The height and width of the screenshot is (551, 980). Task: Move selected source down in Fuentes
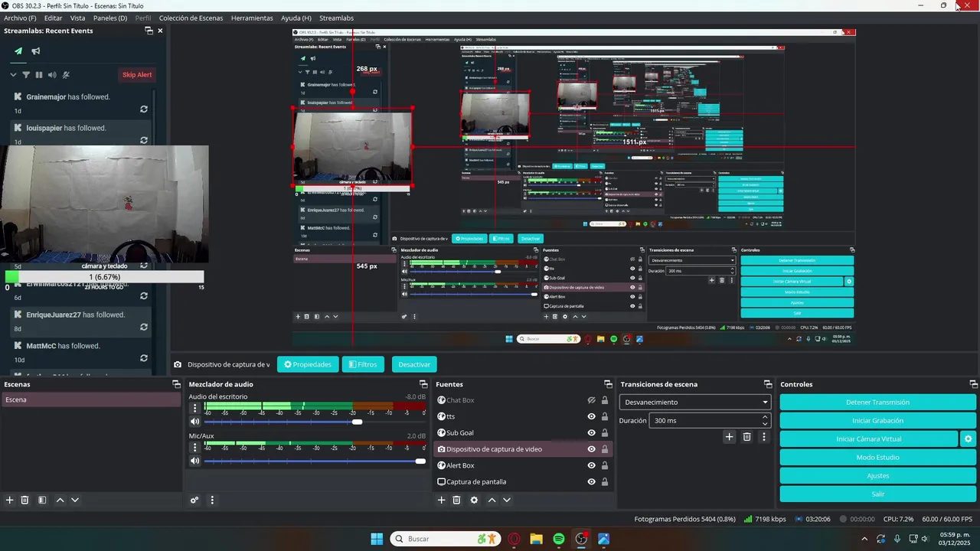coord(507,500)
